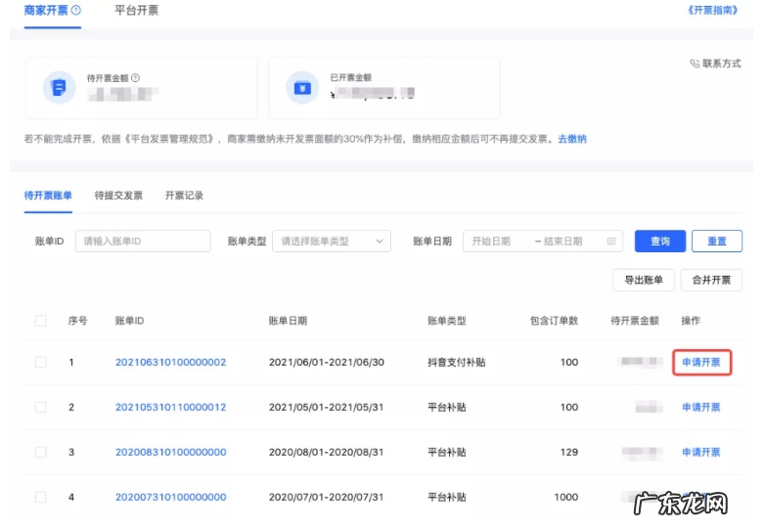This screenshot has width=765, height=532.
Task: Open bill ID 202007310100000000
Action: [171, 497]
